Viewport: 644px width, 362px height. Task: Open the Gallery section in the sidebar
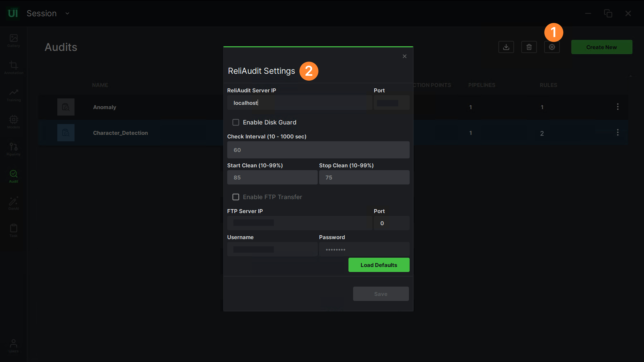[x=13, y=41]
